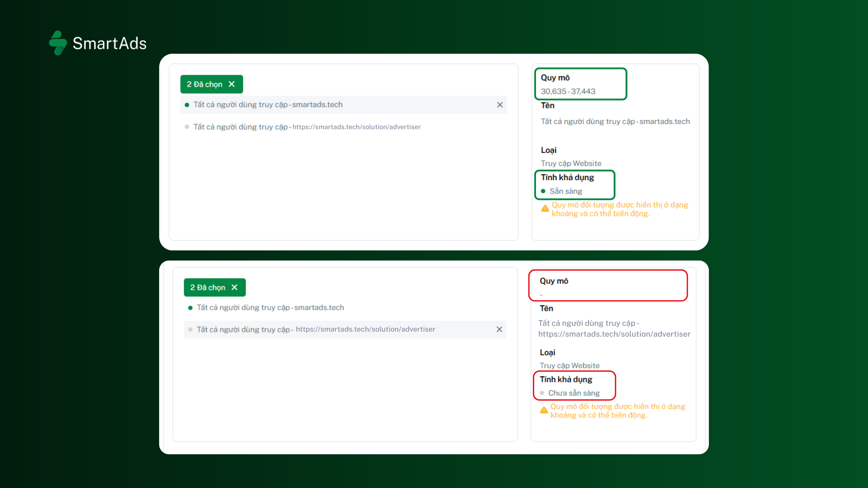Image resolution: width=868 pixels, height=488 pixels.
Task: Click 'Truy cập Website' in top details panel
Action: pyautogui.click(x=571, y=163)
